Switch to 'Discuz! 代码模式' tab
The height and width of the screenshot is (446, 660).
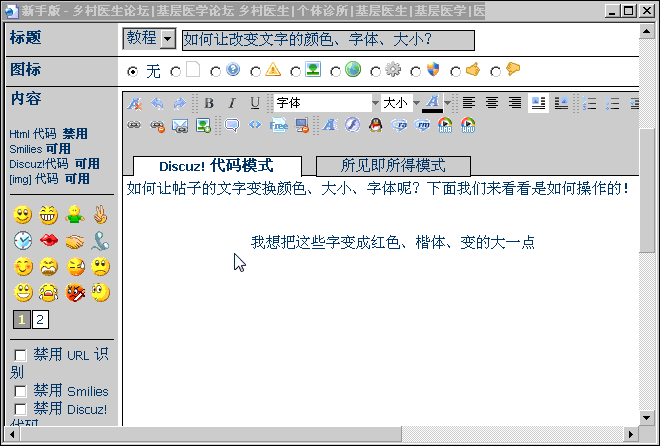point(216,166)
